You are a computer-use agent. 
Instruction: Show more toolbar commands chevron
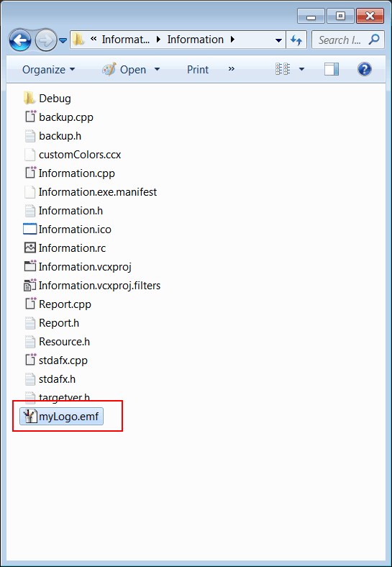pyautogui.click(x=232, y=68)
